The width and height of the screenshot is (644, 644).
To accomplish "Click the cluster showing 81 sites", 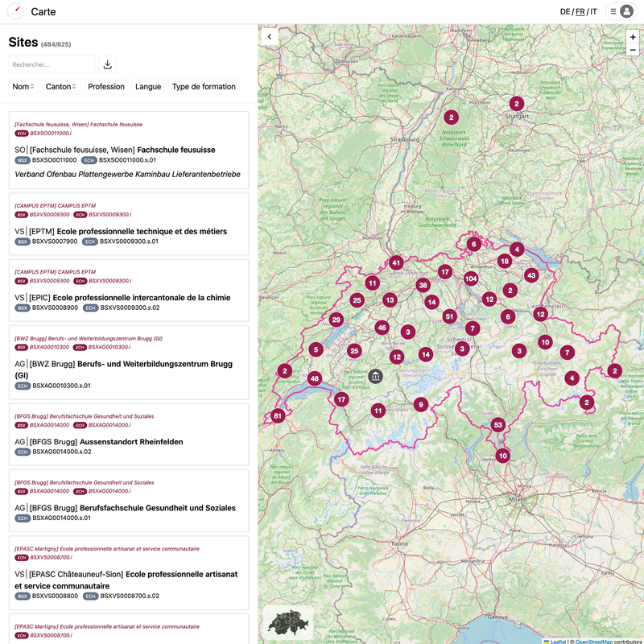I will pyautogui.click(x=278, y=415).
